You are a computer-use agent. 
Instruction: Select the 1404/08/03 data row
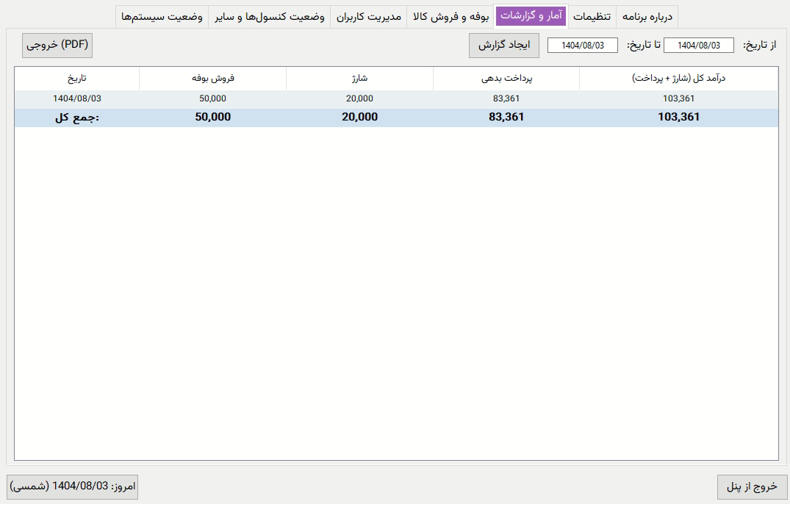(396, 98)
